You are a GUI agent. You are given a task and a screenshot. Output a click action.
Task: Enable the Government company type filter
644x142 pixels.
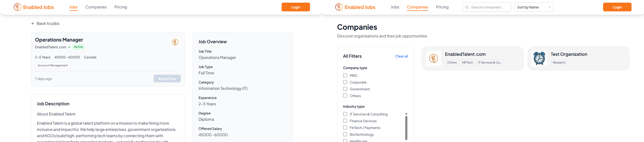[345, 89]
